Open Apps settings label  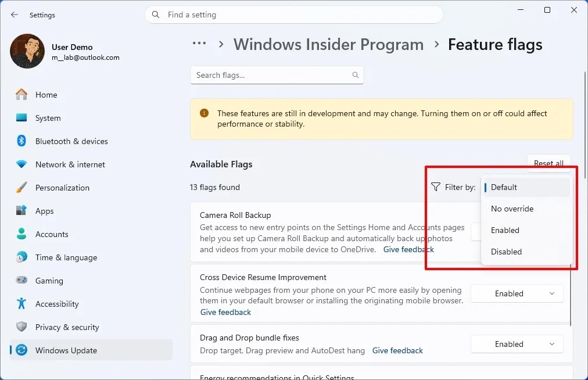click(x=45, y=211)
